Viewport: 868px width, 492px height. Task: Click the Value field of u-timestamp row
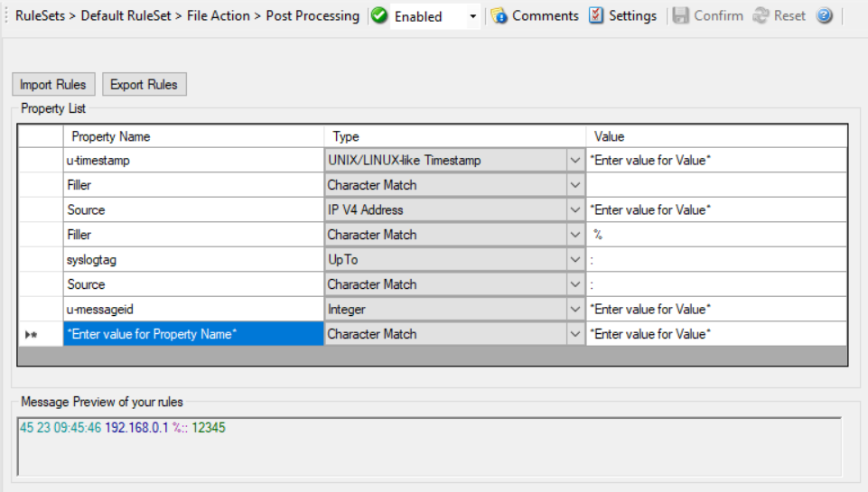pyautogui.click(x=715, y=161)
